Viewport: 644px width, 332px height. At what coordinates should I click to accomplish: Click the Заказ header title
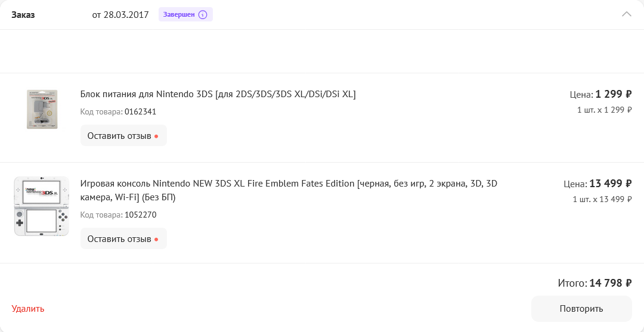coord(23,15)
